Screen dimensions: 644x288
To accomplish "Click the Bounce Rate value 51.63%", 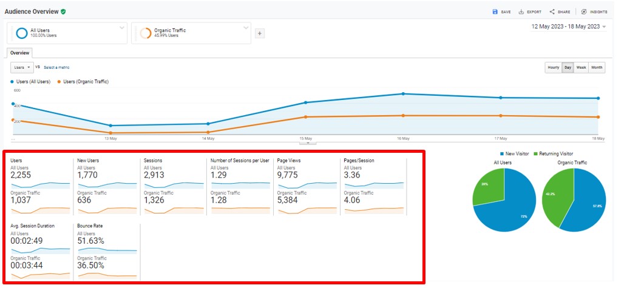I will coord(91,241).
